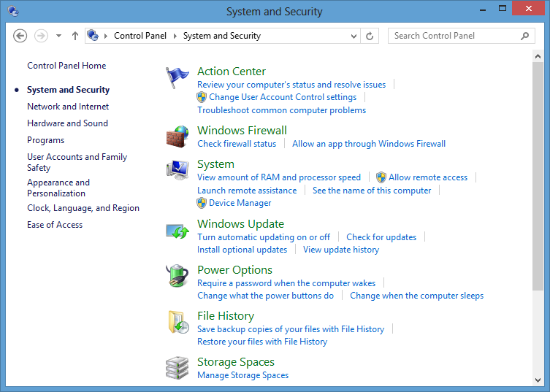View amount of RAM and processor speed
This screenshot has width=550, height=392.
coord(279,177)
